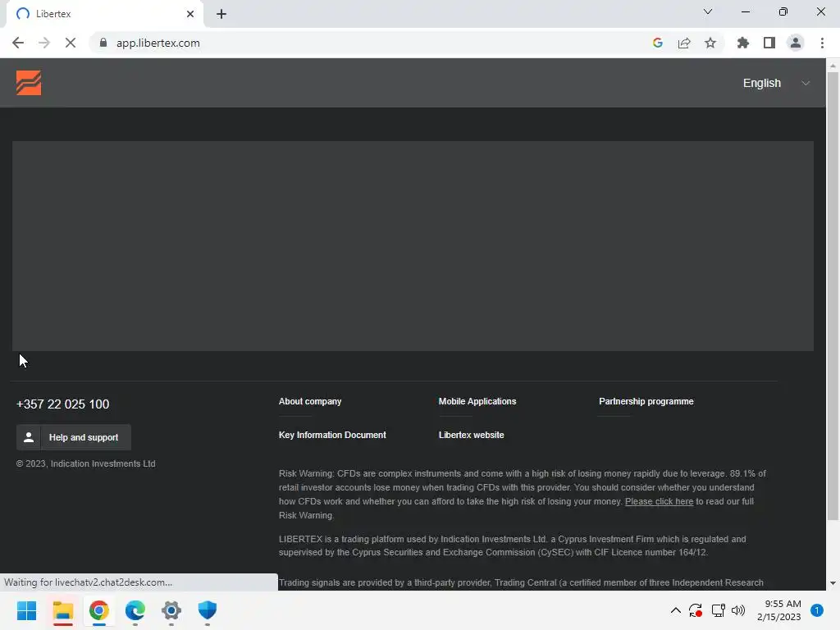
Task: Click the orange Libertex logo
Action: 29,83
